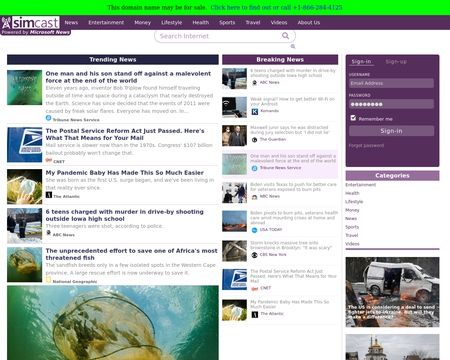Click the magnifier icon in search box
The width and height of the screenshot is (450, 360).
coord(285,36)
